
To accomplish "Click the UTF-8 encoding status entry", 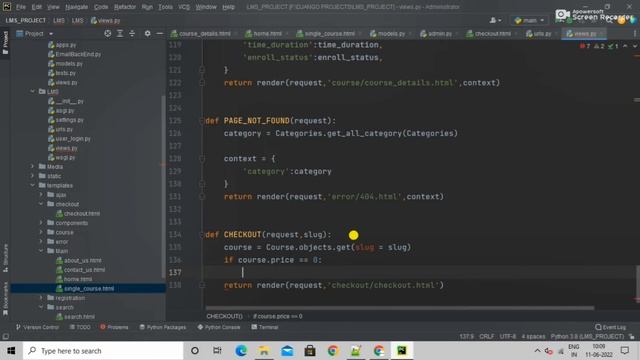I will (508, 337).
